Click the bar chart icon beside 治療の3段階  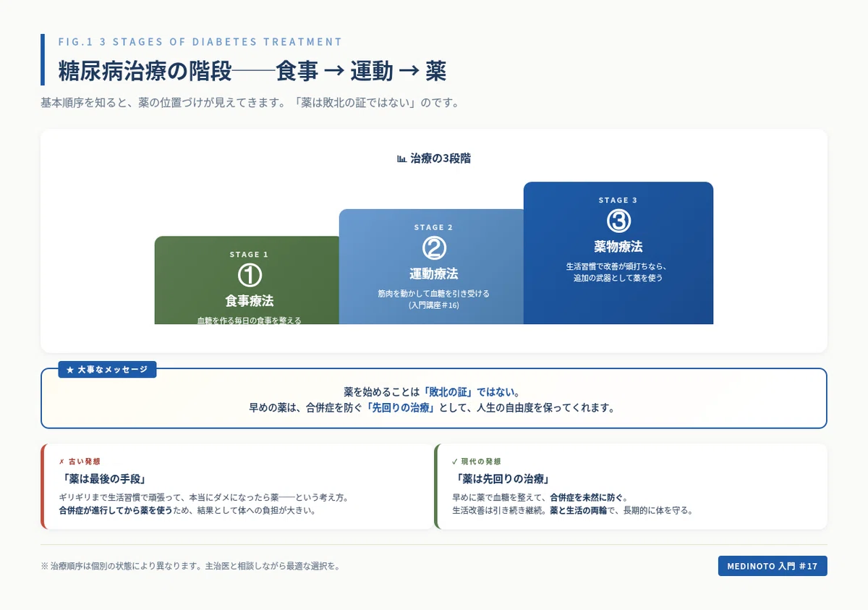point(401,158)
